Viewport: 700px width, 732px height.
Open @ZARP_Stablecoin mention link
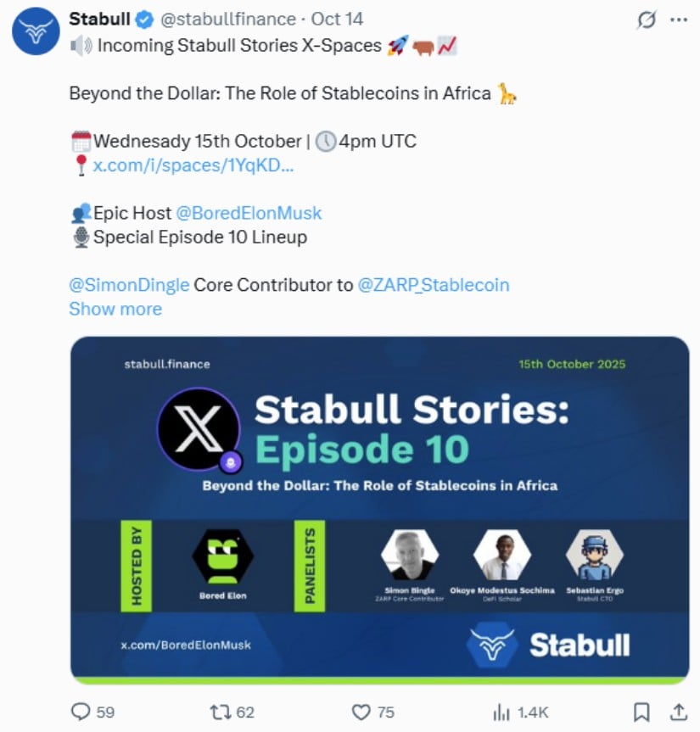coord(434,285)
